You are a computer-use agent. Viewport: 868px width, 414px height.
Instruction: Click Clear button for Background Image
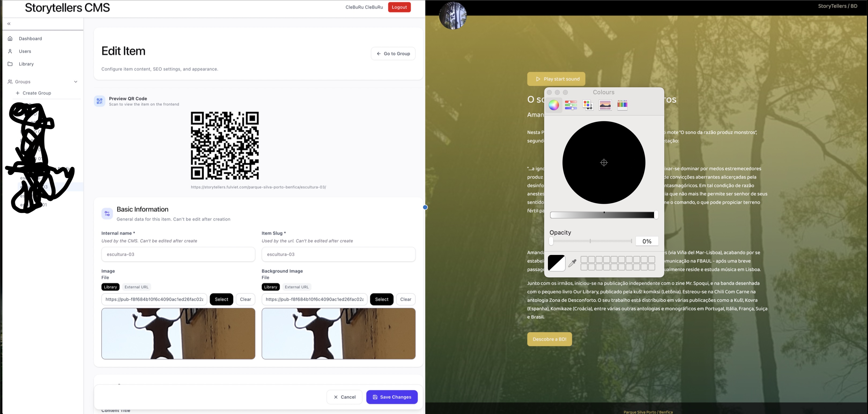click(406, 299)
